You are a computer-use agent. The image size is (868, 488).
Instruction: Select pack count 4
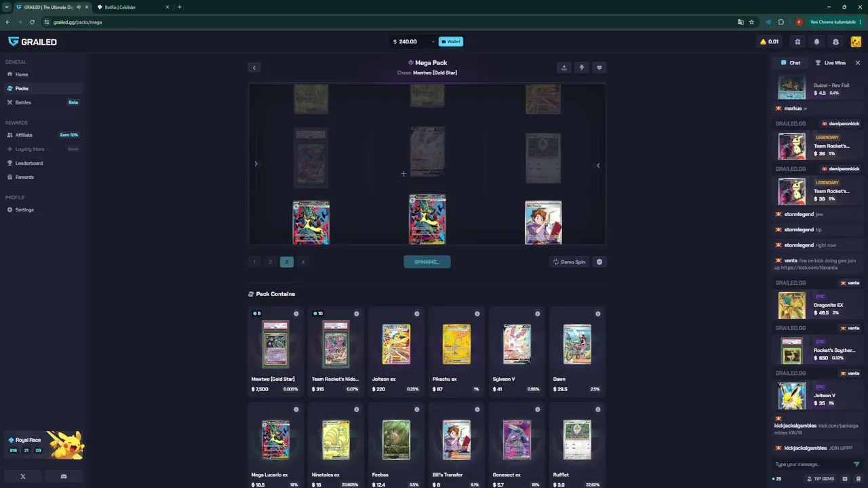click(303, 262)
